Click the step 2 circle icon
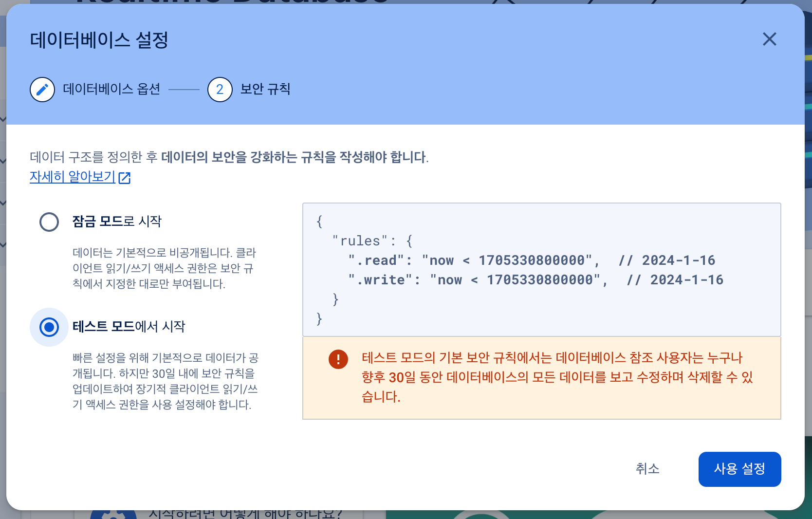 coord(220,90)
